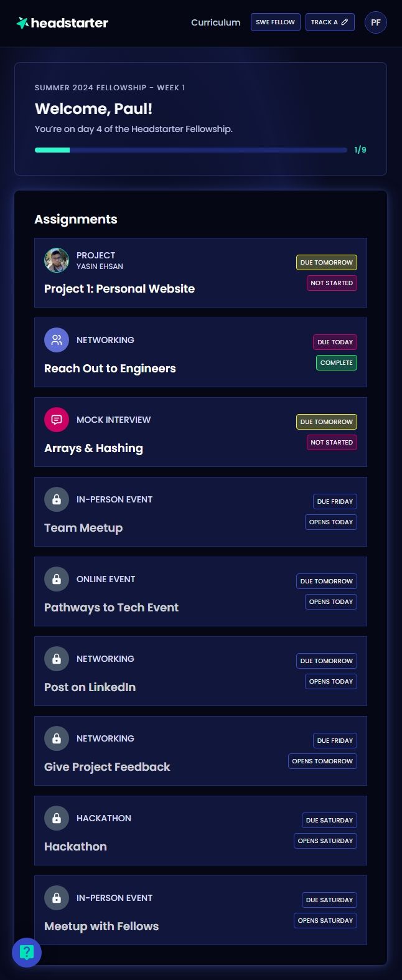
Task: Open the Post on LinkedIn assignment card
Action: coord(200,671)
